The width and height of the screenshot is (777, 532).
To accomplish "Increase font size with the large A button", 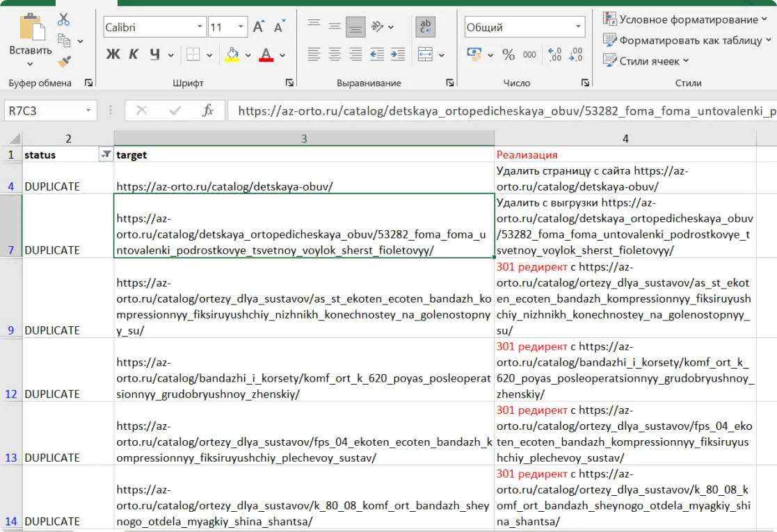I will click(259, 27).
